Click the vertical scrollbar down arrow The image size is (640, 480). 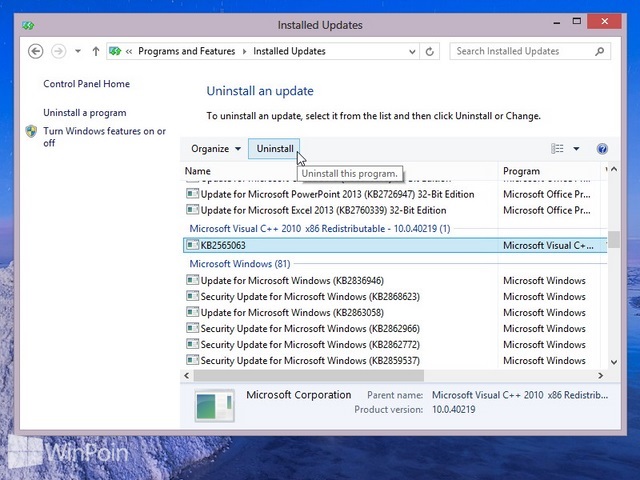[x=613, y=362]
